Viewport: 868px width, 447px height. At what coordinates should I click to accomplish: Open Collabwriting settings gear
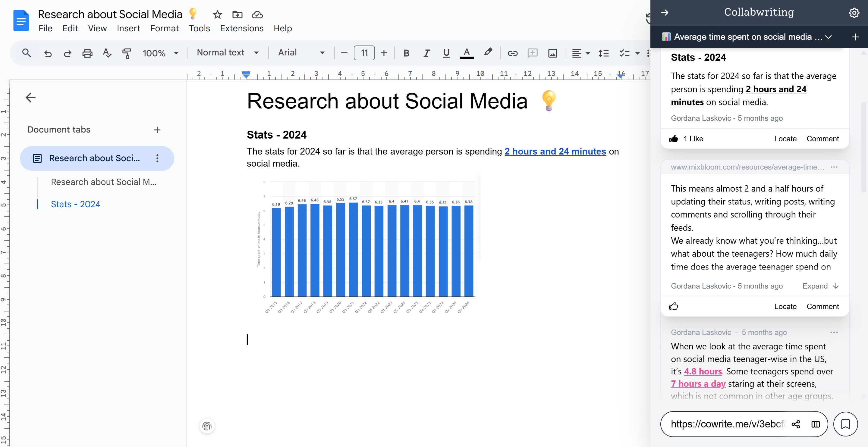(x=854, y=13)
